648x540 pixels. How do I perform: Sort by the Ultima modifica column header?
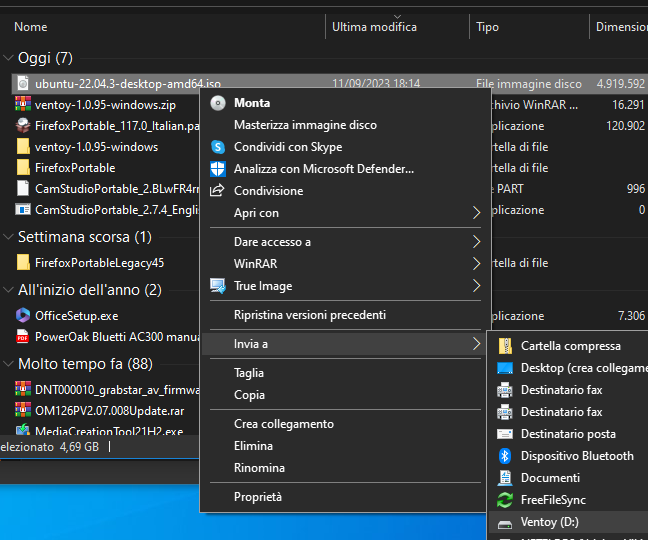tap(398, 27)
